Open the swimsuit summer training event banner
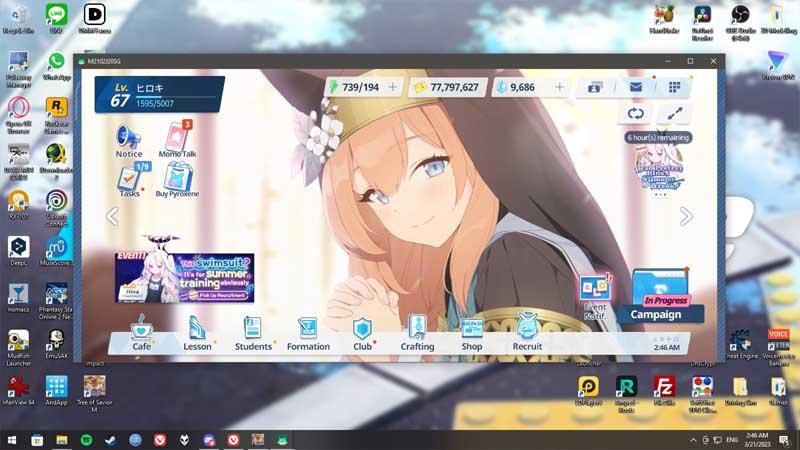800x450 pixels. 185,277
